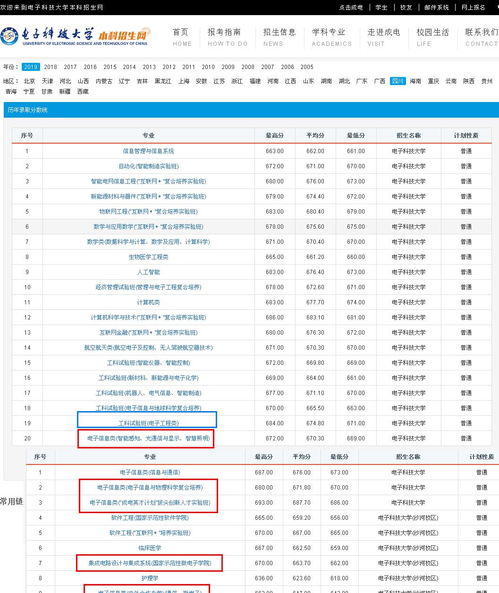Open the 学科专业 ACADEMICS menu
499x593 pixels.
click(331, 37)
